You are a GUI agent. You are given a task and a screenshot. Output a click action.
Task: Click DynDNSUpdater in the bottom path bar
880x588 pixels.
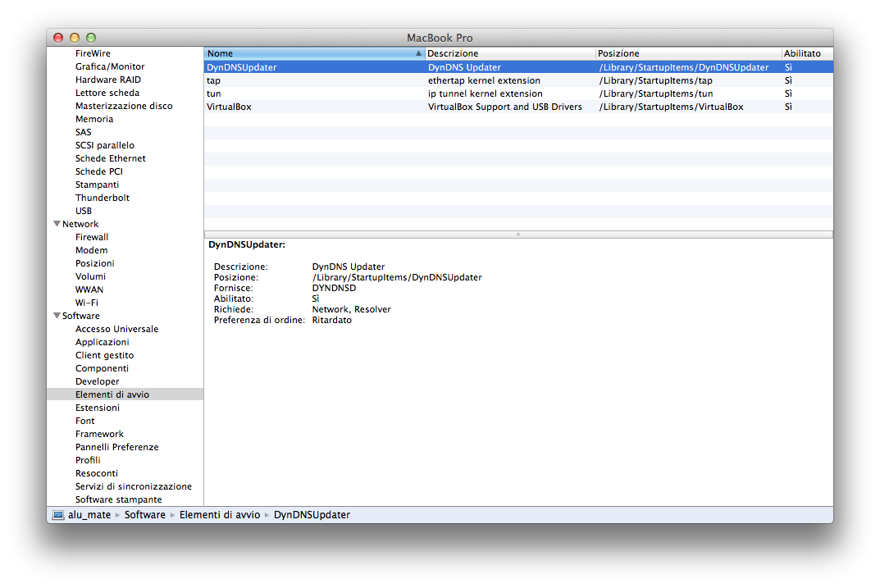click(312, 515)
